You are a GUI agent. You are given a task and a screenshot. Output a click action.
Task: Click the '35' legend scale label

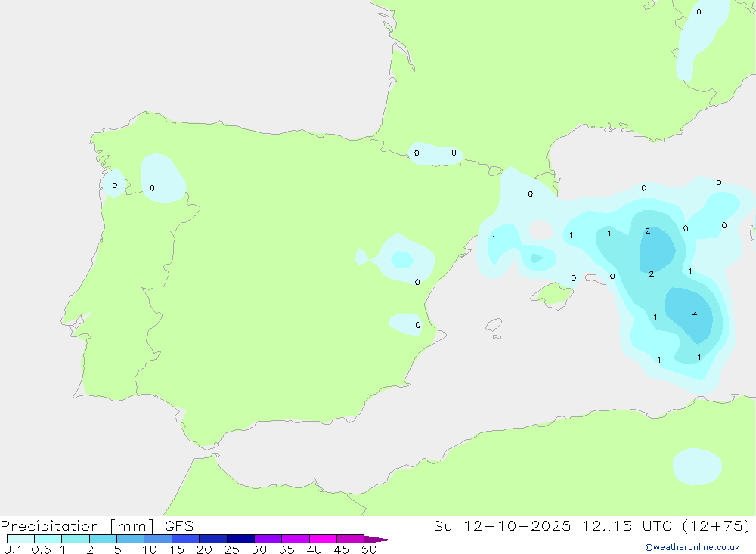287,549
